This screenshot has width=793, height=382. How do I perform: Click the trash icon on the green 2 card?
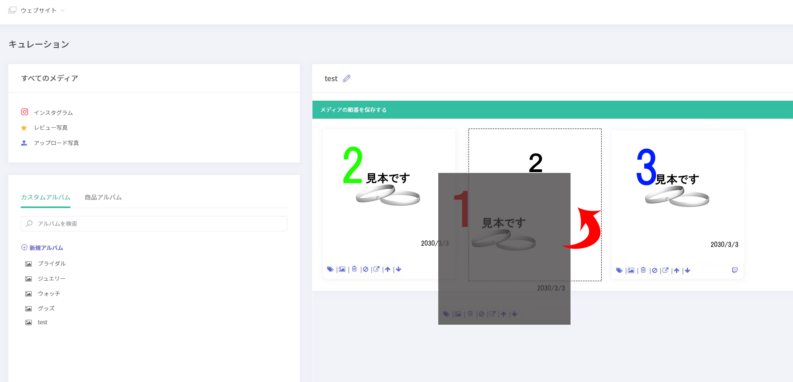pos(354,270)
